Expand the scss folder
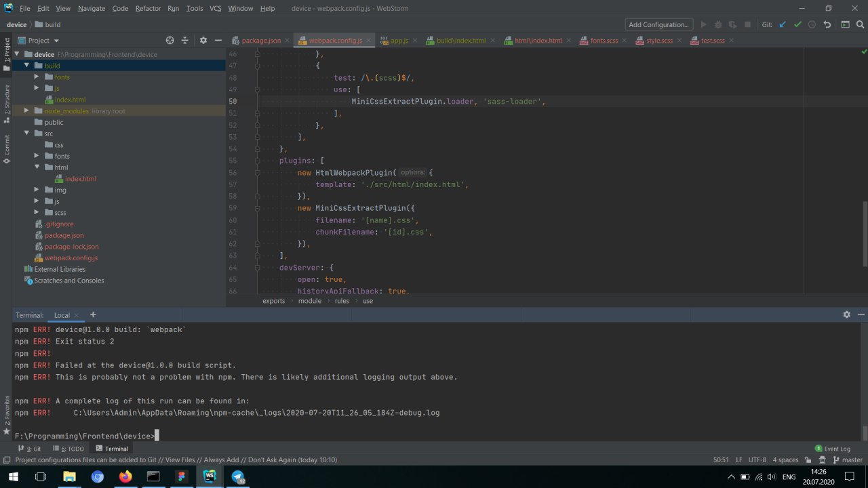868x488 pixels. pos(37,213)
